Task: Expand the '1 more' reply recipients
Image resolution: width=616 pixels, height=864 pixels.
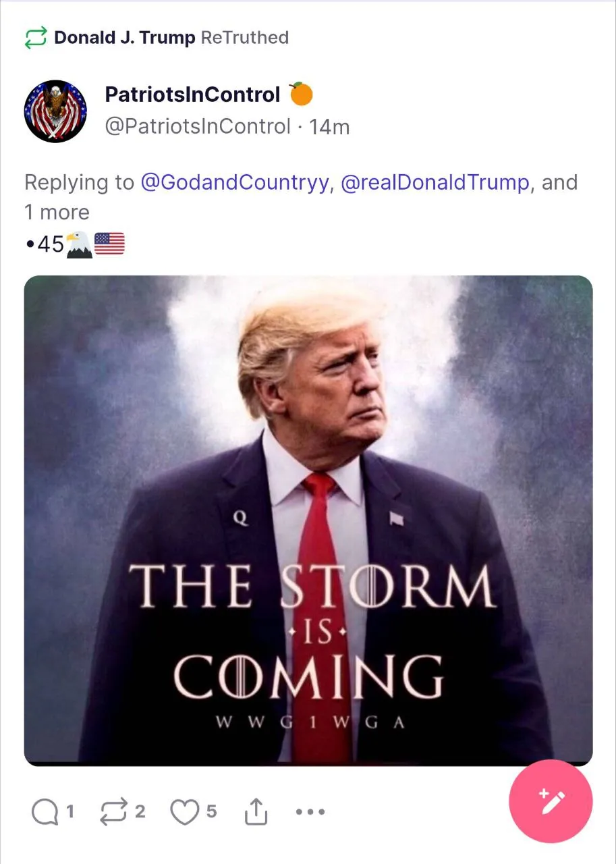Action: pos(57,213)
